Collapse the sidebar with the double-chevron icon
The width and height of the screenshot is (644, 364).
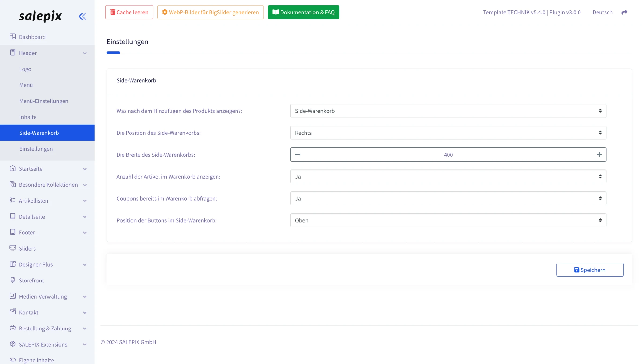click(x=82, y=16)
